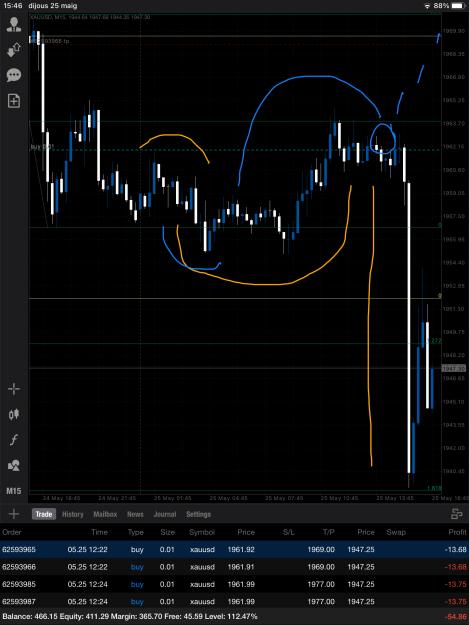Switch to the History tab

(73, 514)
